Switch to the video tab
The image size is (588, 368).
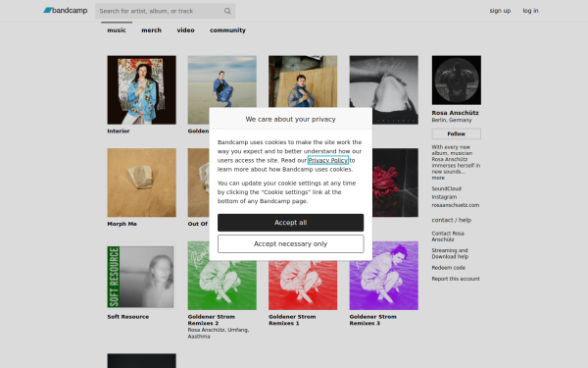point(185,30)
